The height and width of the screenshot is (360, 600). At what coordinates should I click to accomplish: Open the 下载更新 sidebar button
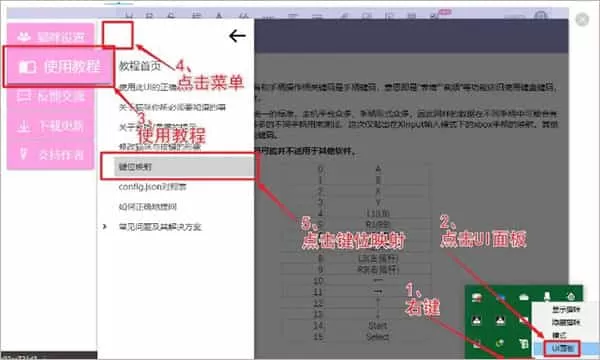point(51,125)
